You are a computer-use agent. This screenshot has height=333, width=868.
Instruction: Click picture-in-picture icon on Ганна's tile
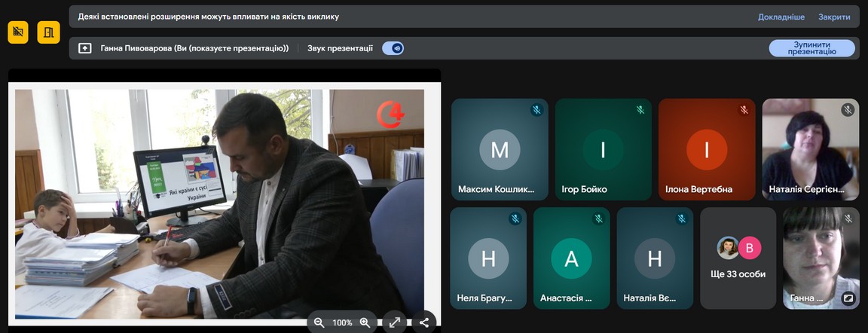[848, 298]
